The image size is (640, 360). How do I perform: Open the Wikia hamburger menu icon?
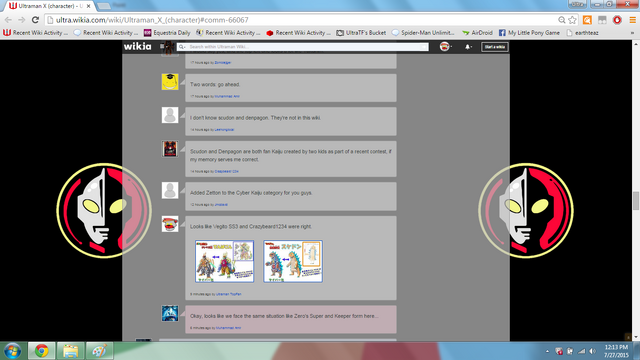click(x=162, y=47)
